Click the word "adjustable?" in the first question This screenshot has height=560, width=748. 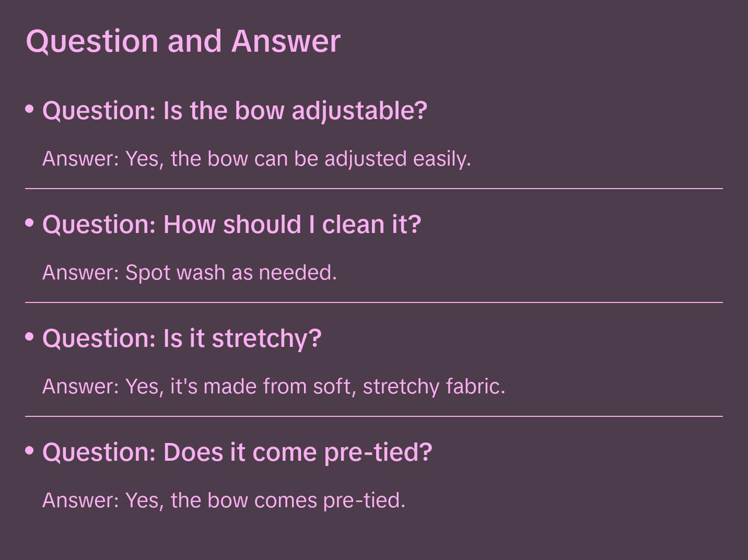[359, 111]
